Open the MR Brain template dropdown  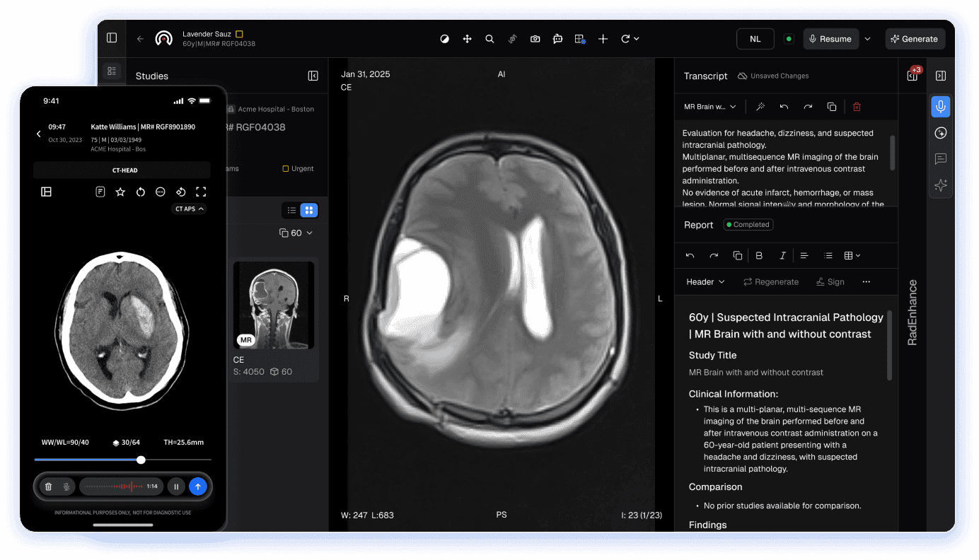(710, 107)
